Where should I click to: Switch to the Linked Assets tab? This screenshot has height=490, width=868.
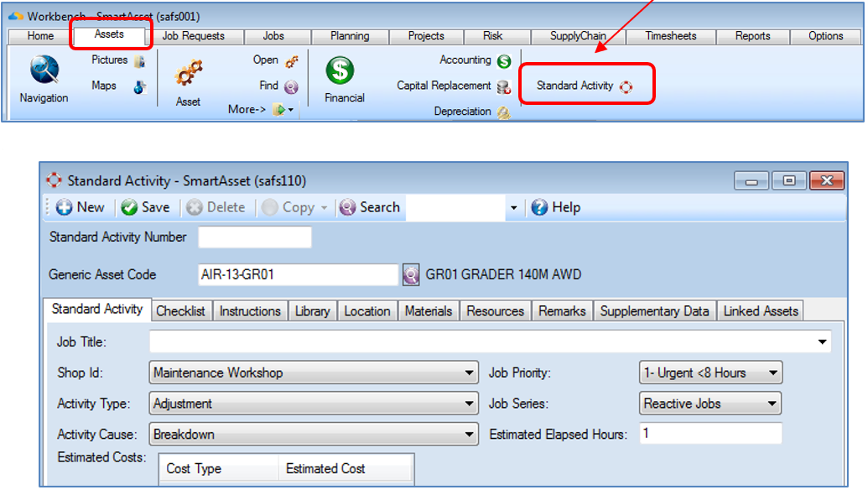click(761, 311)
